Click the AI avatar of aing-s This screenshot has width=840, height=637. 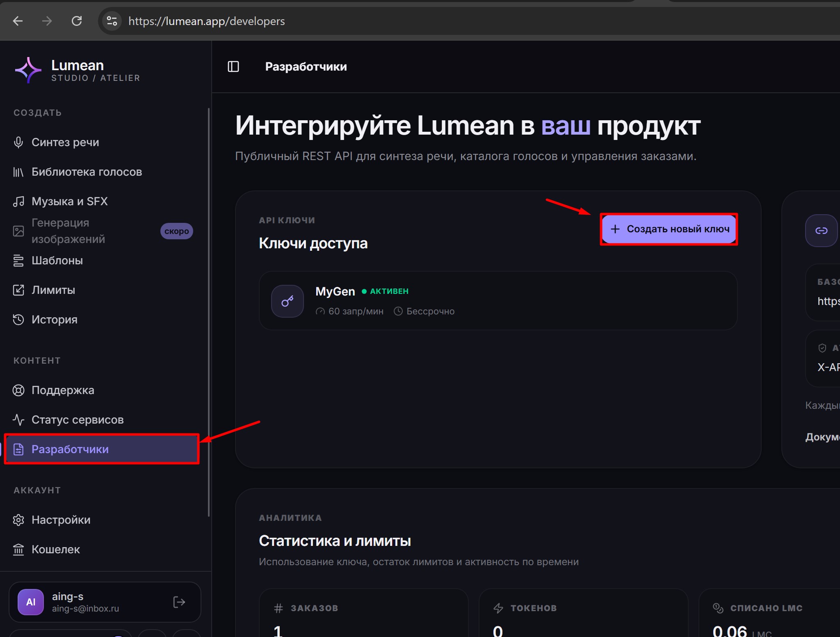[x=31, y=602]
